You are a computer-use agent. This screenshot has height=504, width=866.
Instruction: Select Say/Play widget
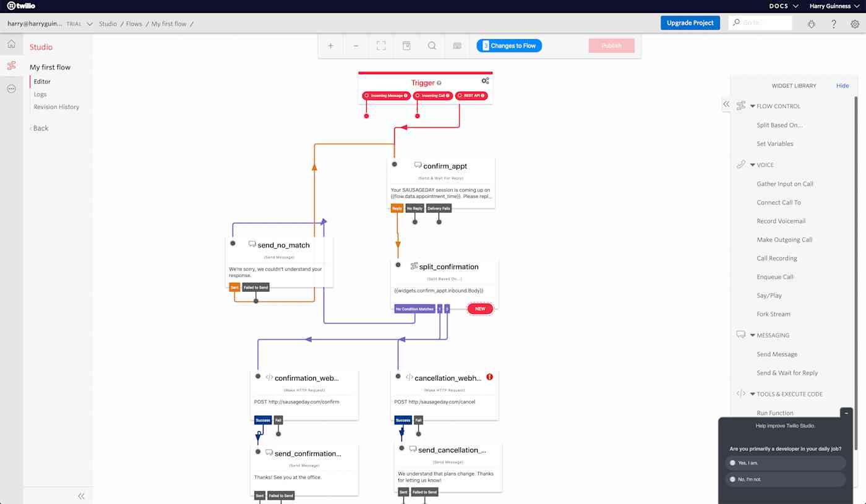pos(769,296)
